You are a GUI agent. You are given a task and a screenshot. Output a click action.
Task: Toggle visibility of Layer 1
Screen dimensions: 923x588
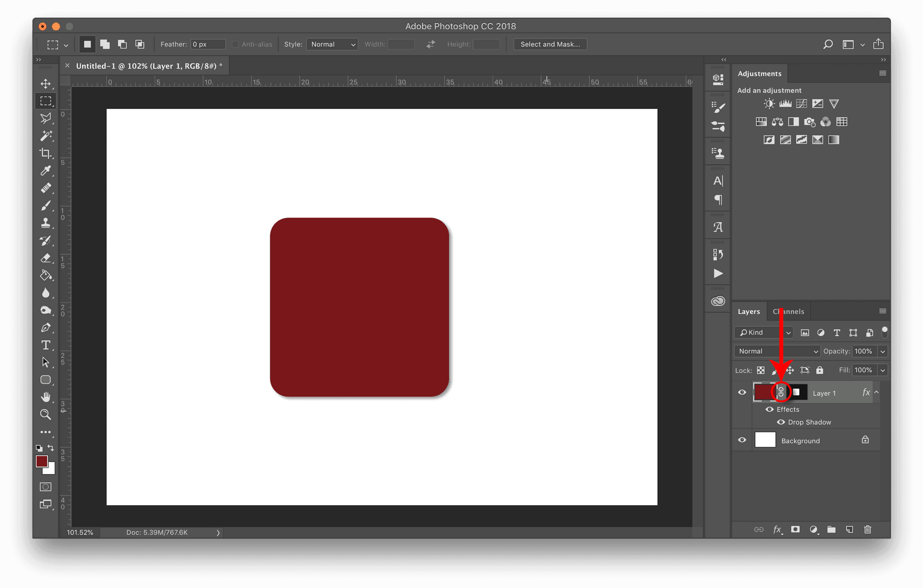click(741, 392)
